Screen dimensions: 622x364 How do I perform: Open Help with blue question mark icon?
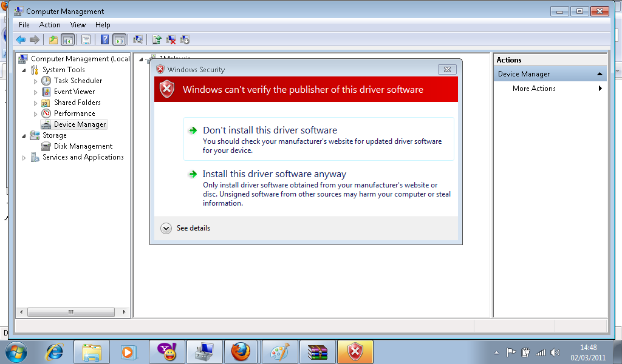tap(104, 39)
